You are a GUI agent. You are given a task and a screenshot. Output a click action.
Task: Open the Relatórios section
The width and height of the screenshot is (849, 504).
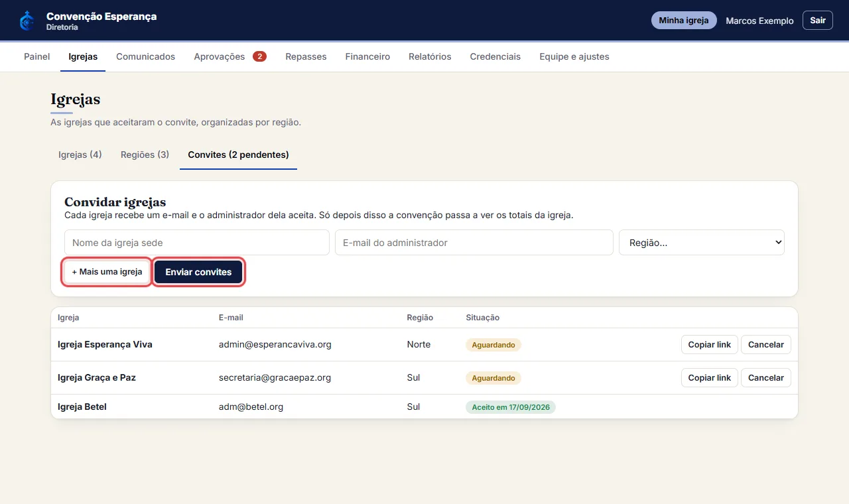(x=430, y=56)
